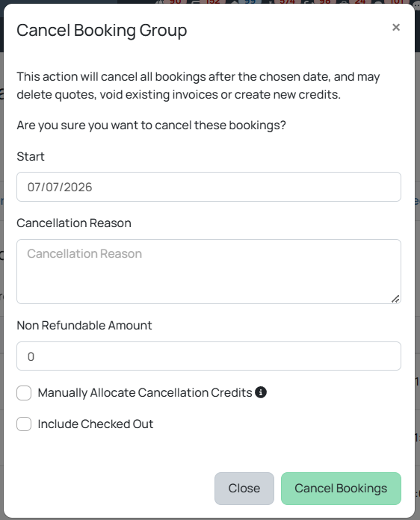Click the Start field label
This screenshot has width=420, height=520.
pos(31,156)
